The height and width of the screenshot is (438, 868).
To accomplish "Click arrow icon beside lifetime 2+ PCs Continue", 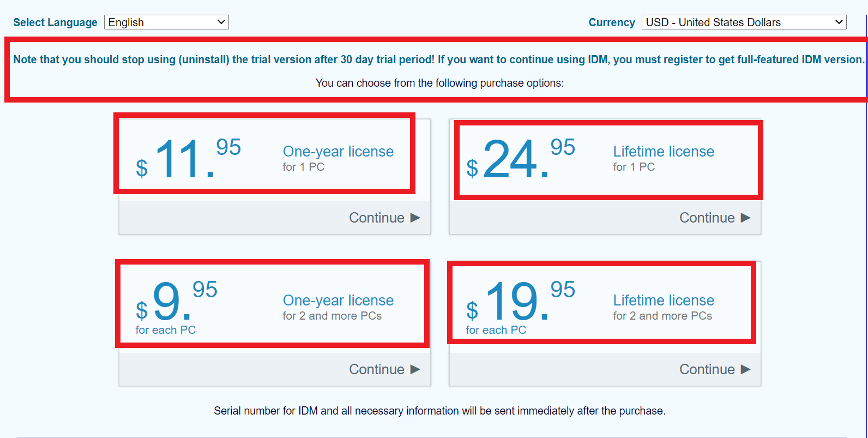I will 745,369.
